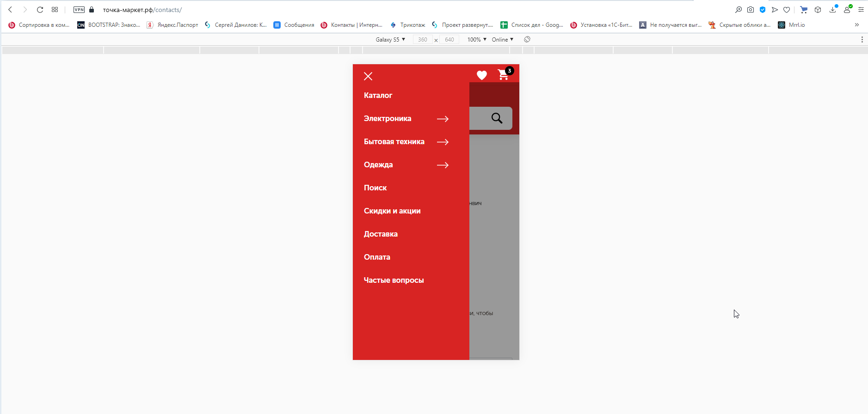868x414 pixels.
Task: Close the mobile menu with the X icon
Action: 368,76
